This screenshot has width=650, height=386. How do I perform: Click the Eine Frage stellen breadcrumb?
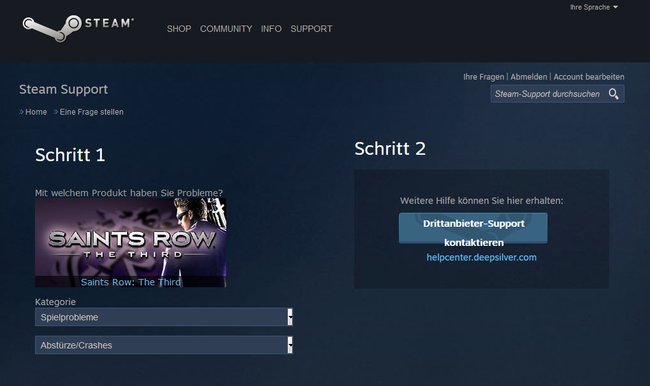91,112
